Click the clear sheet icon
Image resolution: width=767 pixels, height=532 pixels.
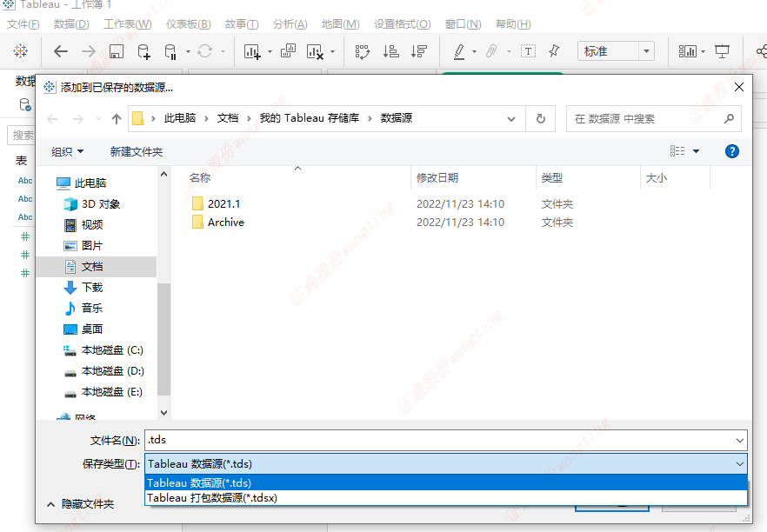point(315,51)
